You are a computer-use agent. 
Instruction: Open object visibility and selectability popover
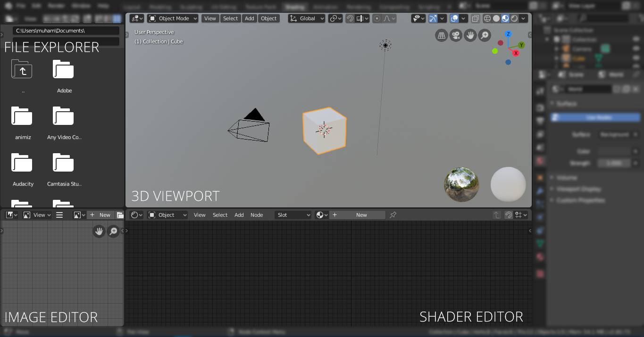pos(418,18)
